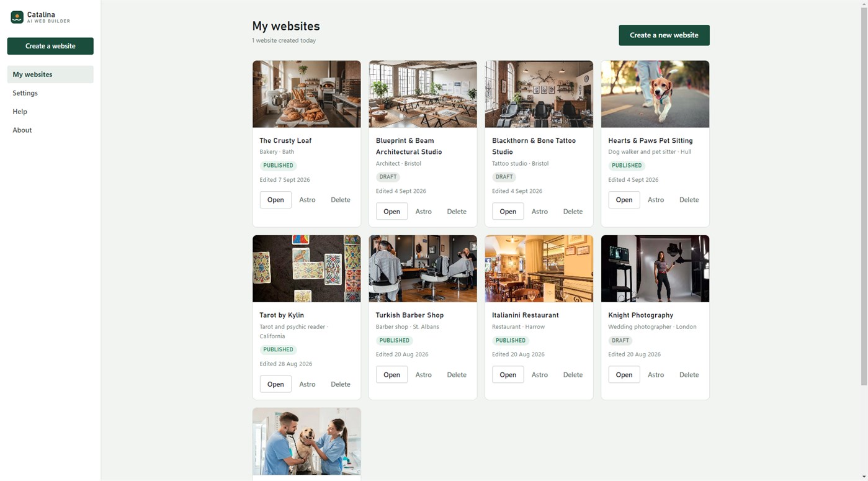Open the Italianini Restaurant website
868x481 pixels.
pyautogui.click(x=508, y=375)
